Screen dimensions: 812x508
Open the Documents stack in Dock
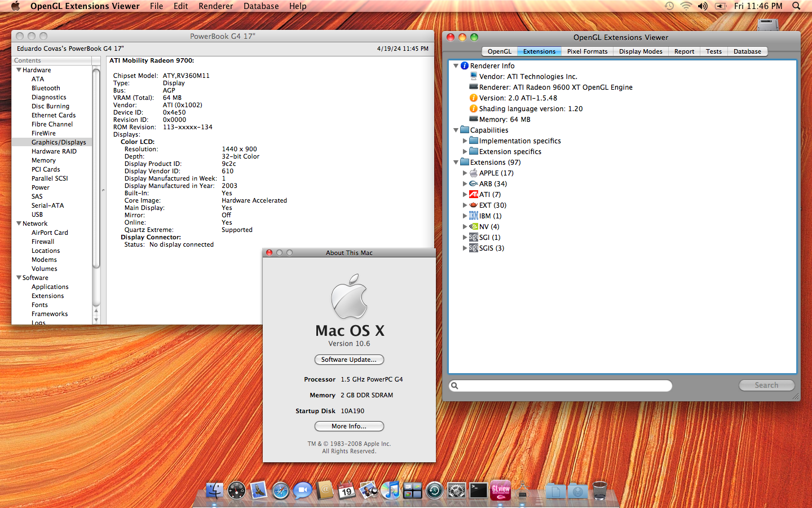click(x=555, y=490)
